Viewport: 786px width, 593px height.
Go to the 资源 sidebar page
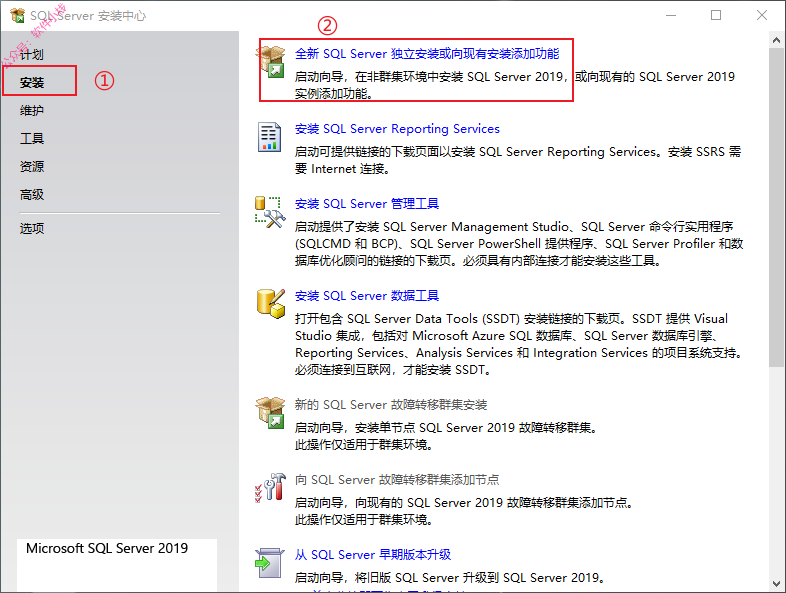click(x=32, y=167)
